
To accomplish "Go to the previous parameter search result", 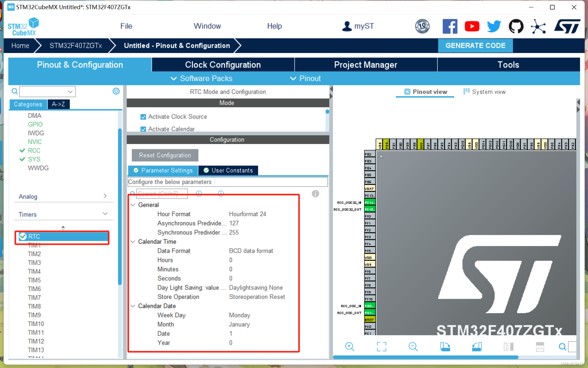I will [x=199, y=193].
